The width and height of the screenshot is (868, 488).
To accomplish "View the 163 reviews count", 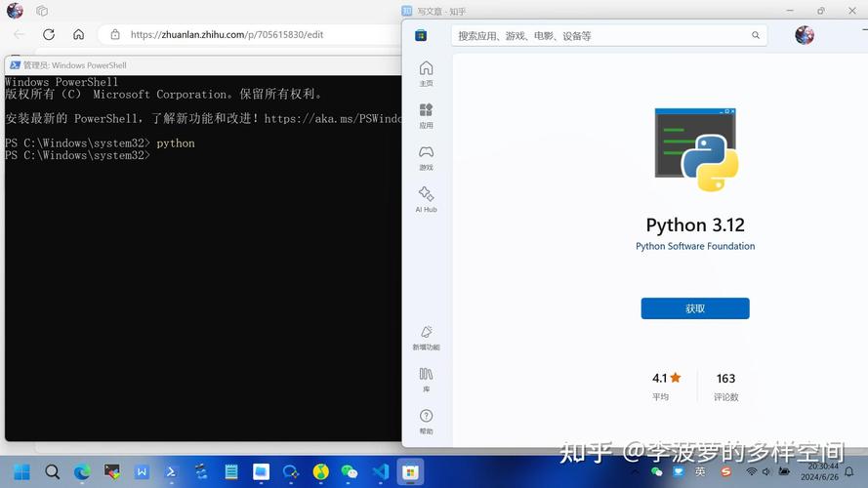I will tap(725, 379).
